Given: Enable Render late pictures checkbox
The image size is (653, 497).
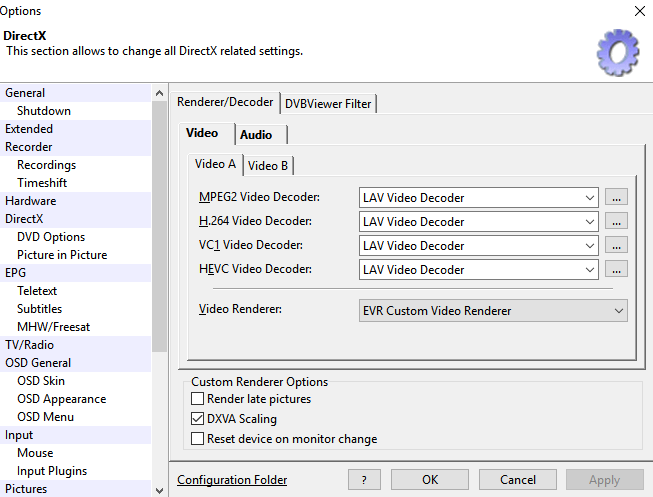Looking at the screenshot, I should [x=197, y=399].
